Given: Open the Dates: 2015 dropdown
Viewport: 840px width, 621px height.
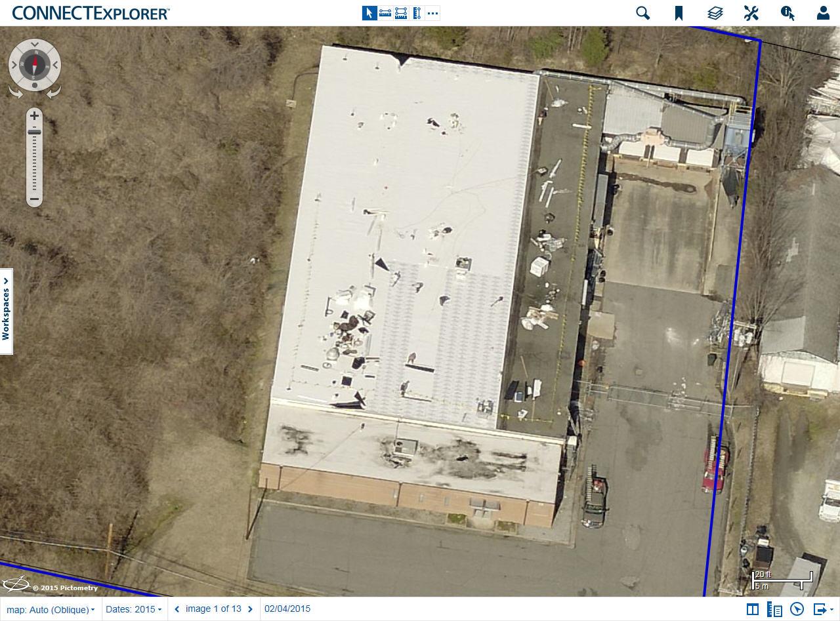Looking at the screenshot, I should click(133, 609).
